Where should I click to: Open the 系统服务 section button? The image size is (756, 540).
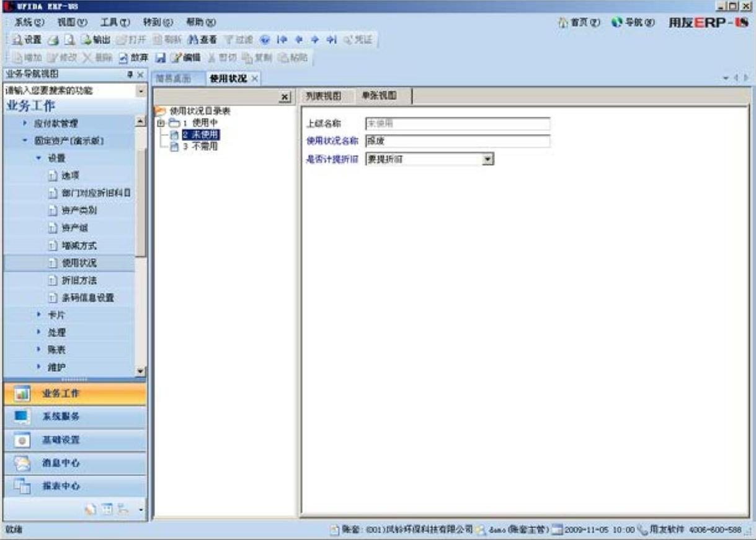tap(74, 416)
